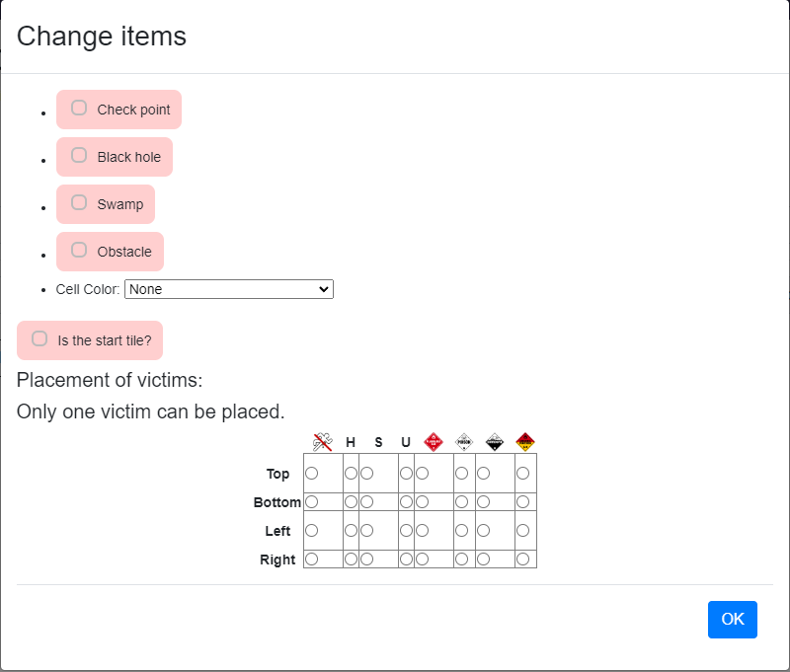Click the white poison placard icon
Screen dimensions: 790x672
(x=464, y=442)
